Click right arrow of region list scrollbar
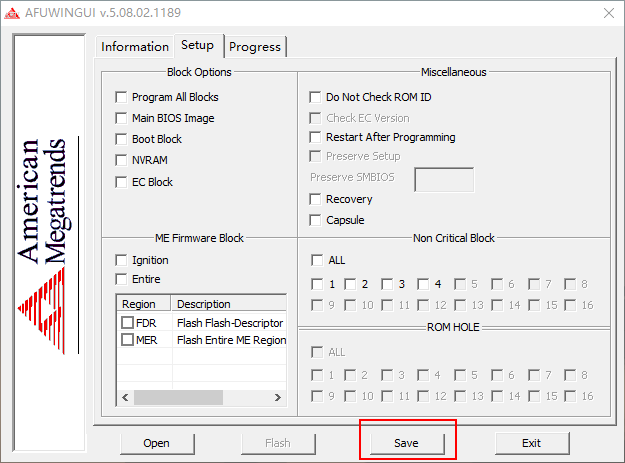 click(x=278, y=398)
